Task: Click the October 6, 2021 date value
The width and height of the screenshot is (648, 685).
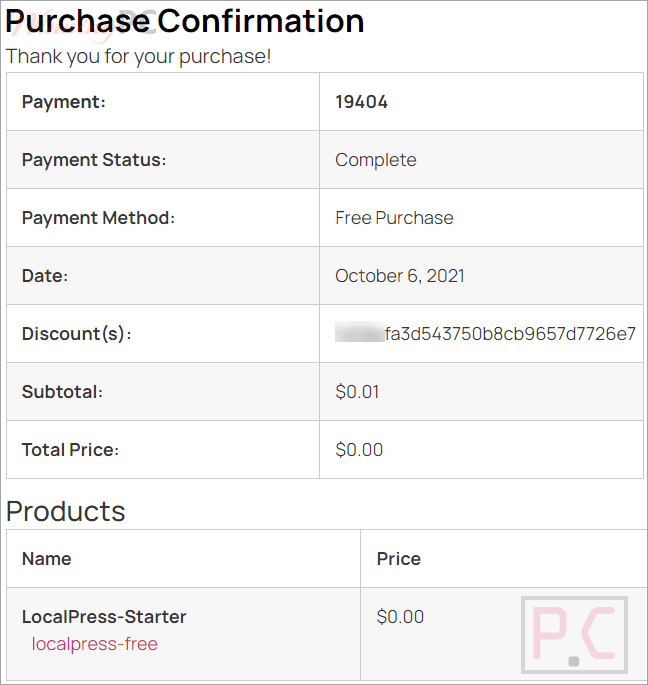Action: 400,276
